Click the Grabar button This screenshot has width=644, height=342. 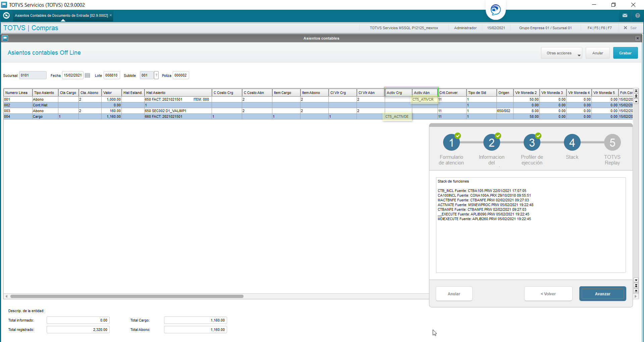625,53
